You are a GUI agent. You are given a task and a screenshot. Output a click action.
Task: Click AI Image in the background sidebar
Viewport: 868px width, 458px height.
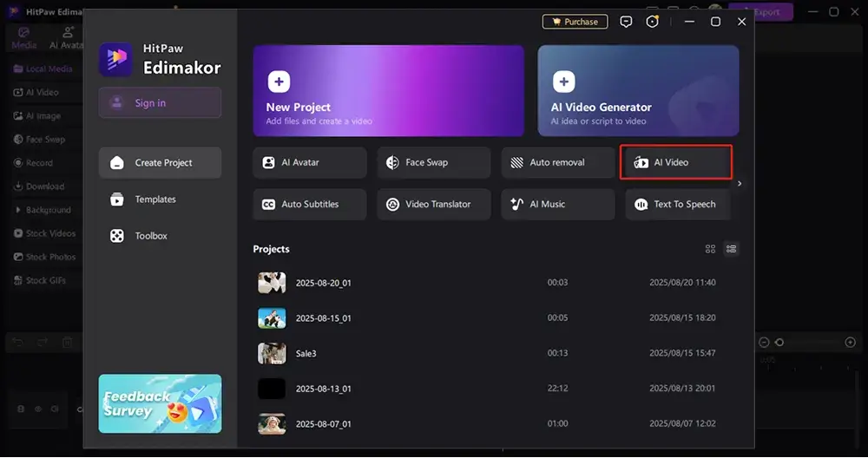coord(37,115)
